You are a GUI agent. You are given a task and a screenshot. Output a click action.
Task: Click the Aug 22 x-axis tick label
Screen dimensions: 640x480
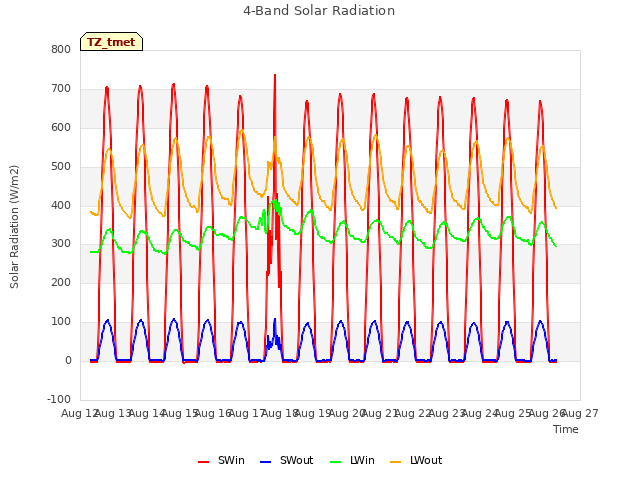point(413,413)
